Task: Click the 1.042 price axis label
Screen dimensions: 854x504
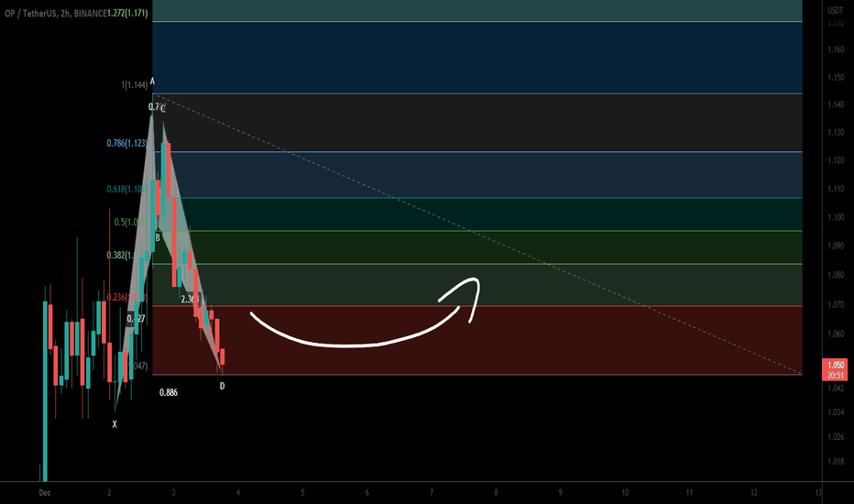Action: [836, 389]
